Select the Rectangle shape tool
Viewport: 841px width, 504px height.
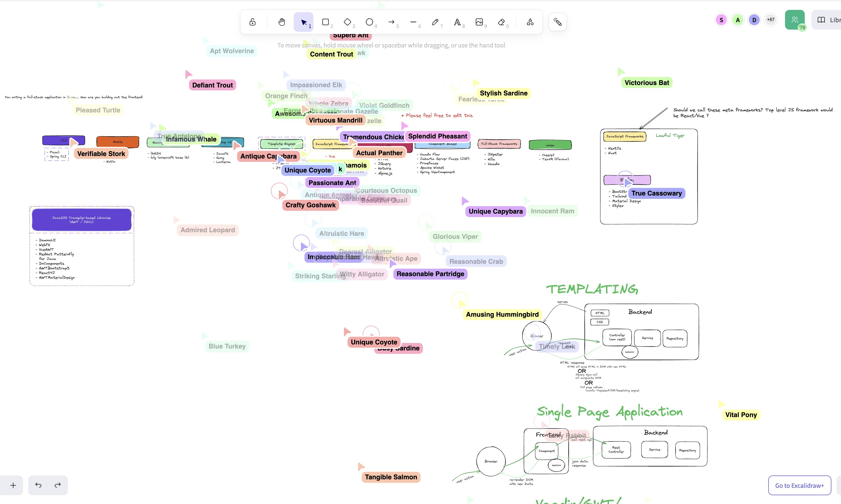[x=326, y=22]
